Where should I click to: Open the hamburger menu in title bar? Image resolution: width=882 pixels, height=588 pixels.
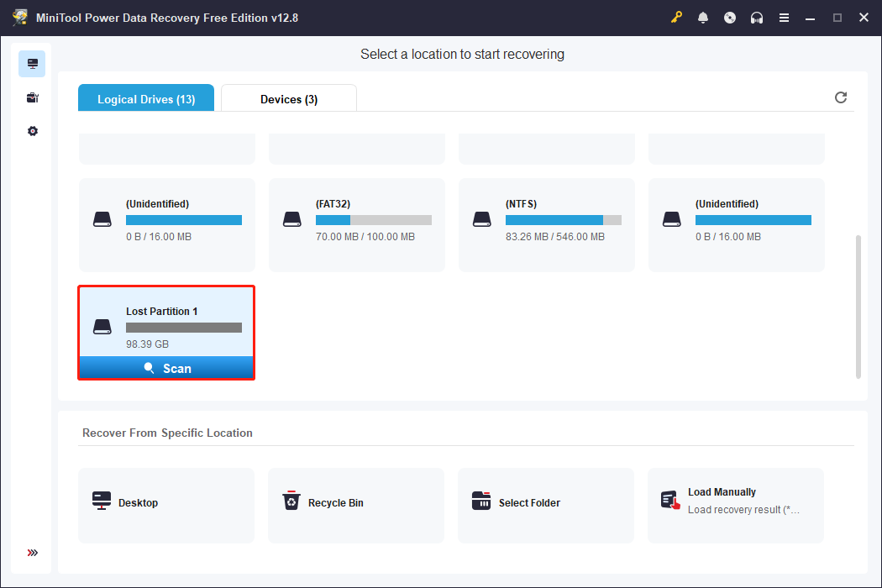point(784,18)
